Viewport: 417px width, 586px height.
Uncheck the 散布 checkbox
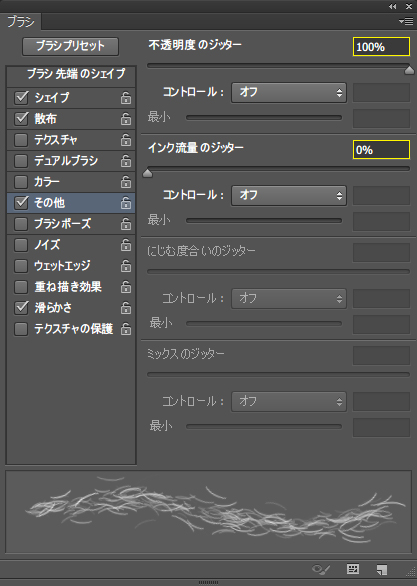click(21, 119)
